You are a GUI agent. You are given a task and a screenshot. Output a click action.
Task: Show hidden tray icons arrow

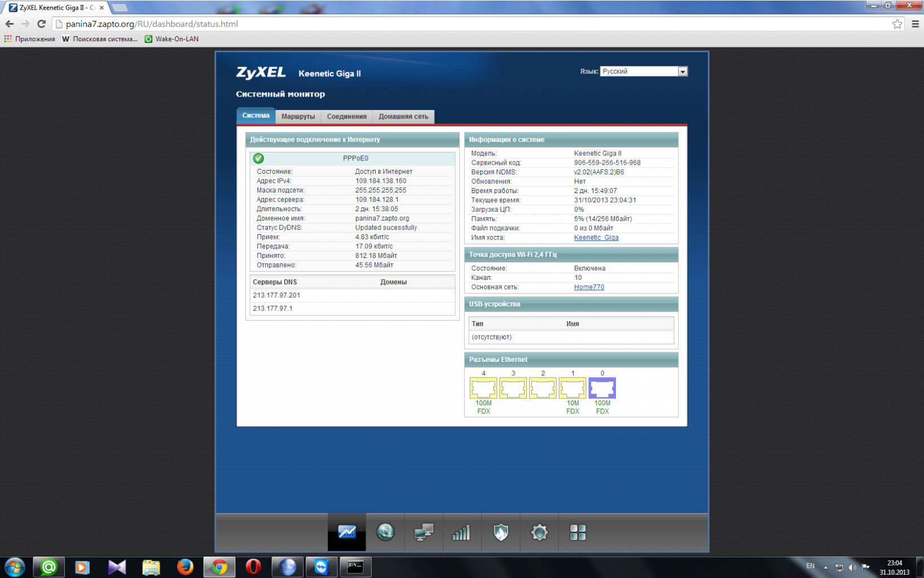(826, 567)
